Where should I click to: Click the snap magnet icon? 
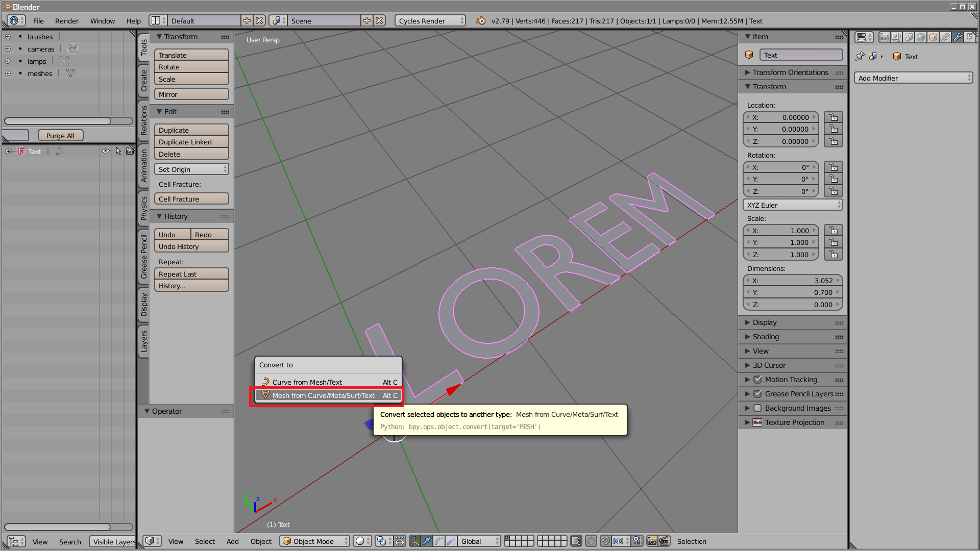click(605, 541)
